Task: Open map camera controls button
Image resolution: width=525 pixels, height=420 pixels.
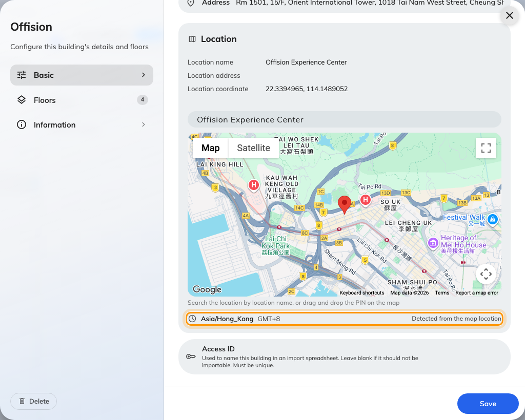Action: click(486, 274)
